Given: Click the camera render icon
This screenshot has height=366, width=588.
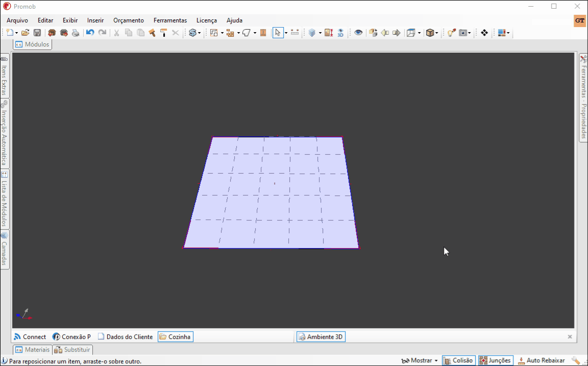Looking at the screenshot, I should point(463,33).
